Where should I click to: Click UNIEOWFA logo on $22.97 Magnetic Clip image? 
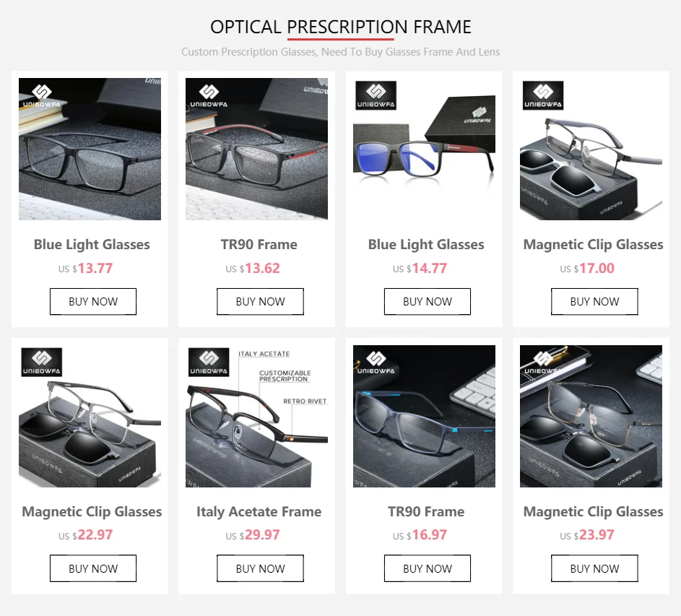[42, 362]
